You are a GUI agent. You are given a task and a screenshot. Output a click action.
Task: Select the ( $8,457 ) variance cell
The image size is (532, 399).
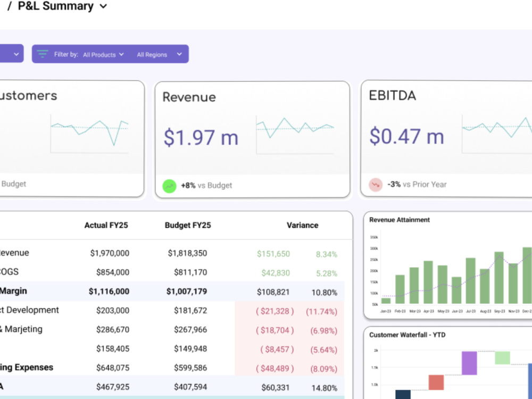tap(277, 350)
